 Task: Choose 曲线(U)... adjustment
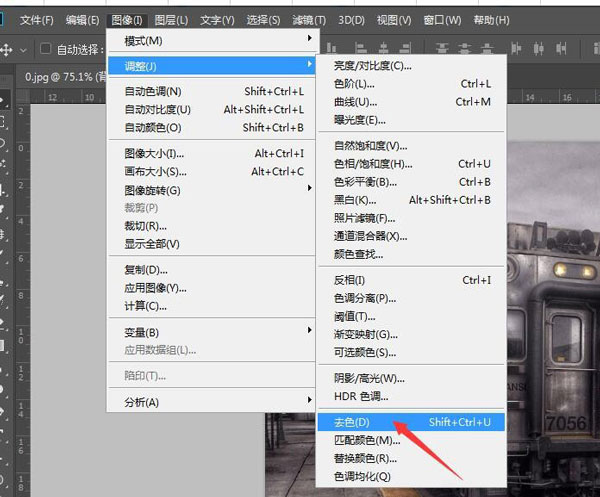411,102
